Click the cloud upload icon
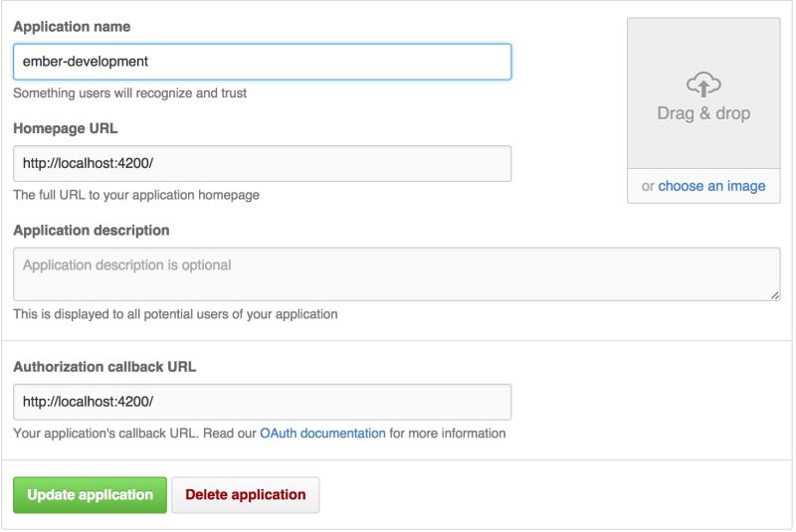Screen dimensions: 796x532 click(x=703, y=85)
